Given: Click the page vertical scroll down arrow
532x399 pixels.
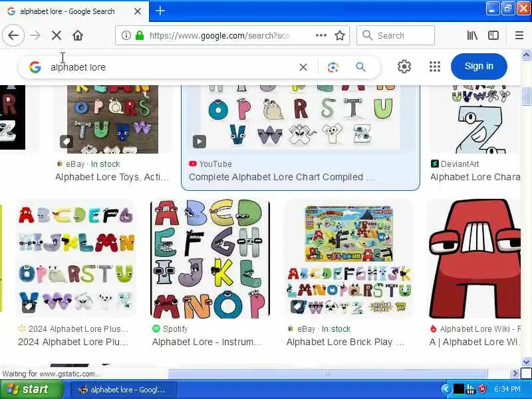Looking at the screenshot, I should (526, 362).
